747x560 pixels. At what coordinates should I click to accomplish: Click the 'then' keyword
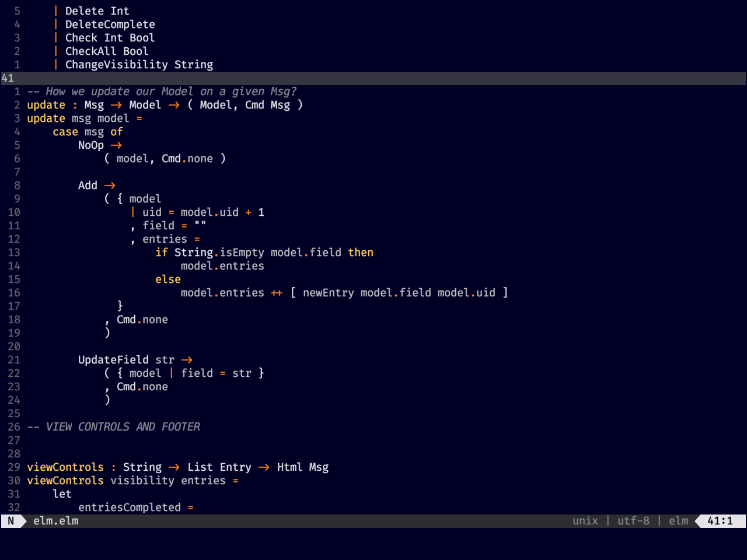tap(361, 253)
